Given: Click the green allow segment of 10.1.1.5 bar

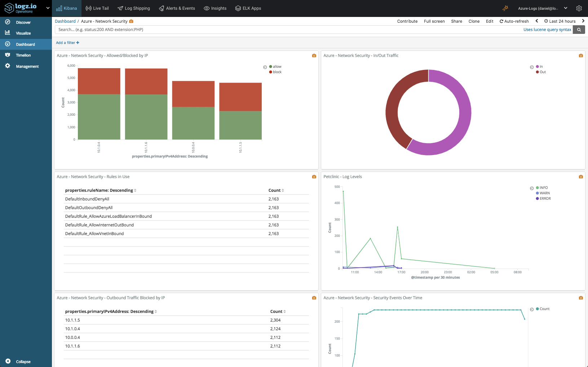Looking at the screenshot, I should coord(240,125).
